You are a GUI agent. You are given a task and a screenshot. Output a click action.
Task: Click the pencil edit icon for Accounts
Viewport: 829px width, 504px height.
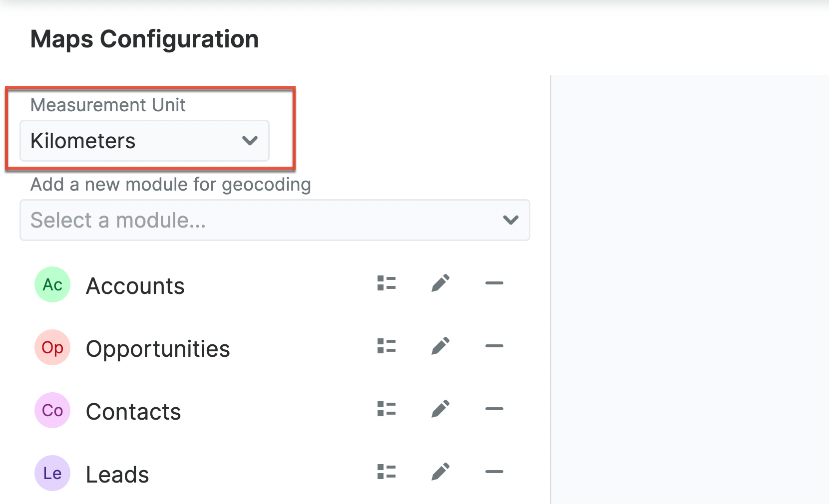tap(440, 283)
